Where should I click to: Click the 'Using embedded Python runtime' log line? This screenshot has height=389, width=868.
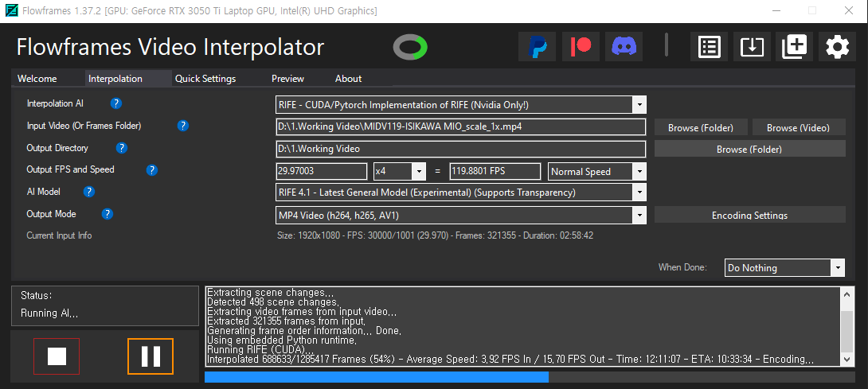pos(282,340)
